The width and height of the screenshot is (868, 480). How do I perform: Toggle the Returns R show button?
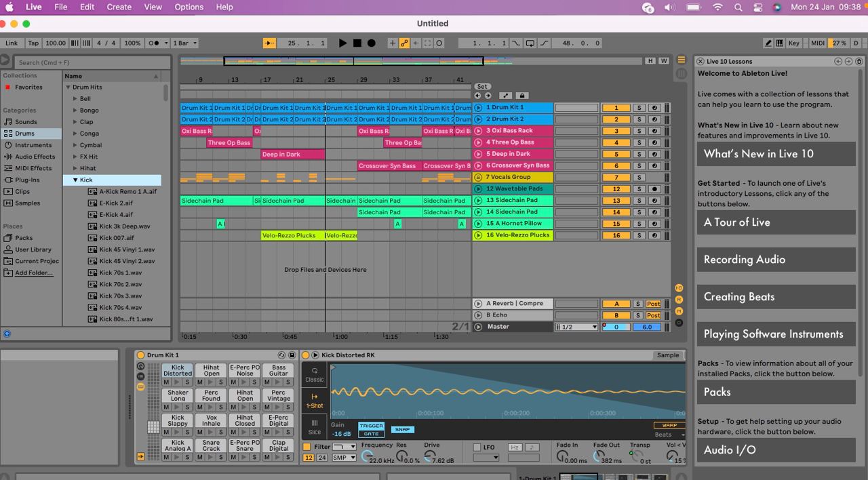point(679,300)
